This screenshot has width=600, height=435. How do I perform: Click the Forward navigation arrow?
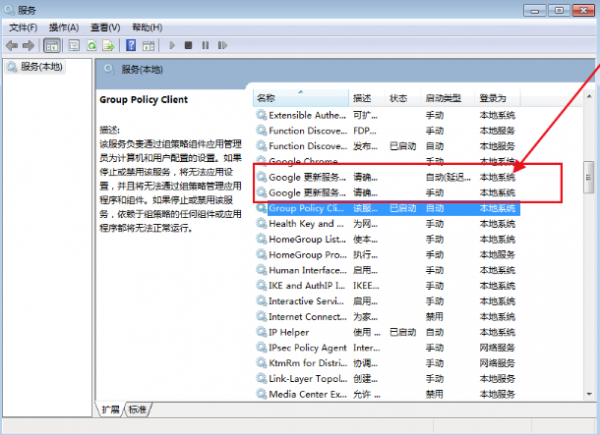[x=28, y=45]
